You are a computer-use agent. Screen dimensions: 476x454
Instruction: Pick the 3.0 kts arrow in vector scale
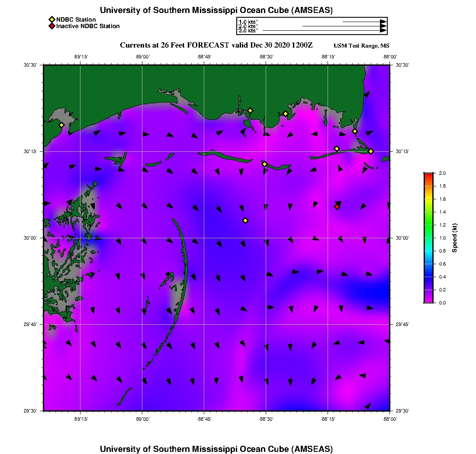pyautogui.click(x=324, y=31)
